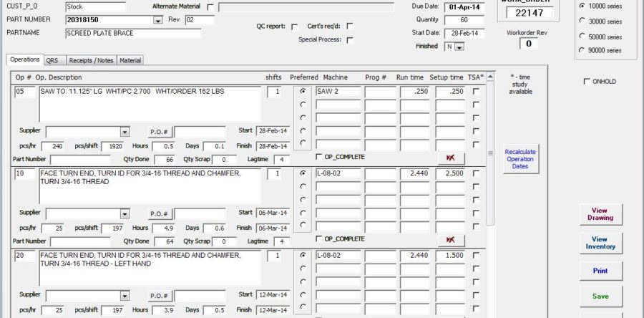Image resolution: width=644 pixels, height=318 pixels.
Task: Click the P.O.# button for operation 05
Action: [160, 132]
